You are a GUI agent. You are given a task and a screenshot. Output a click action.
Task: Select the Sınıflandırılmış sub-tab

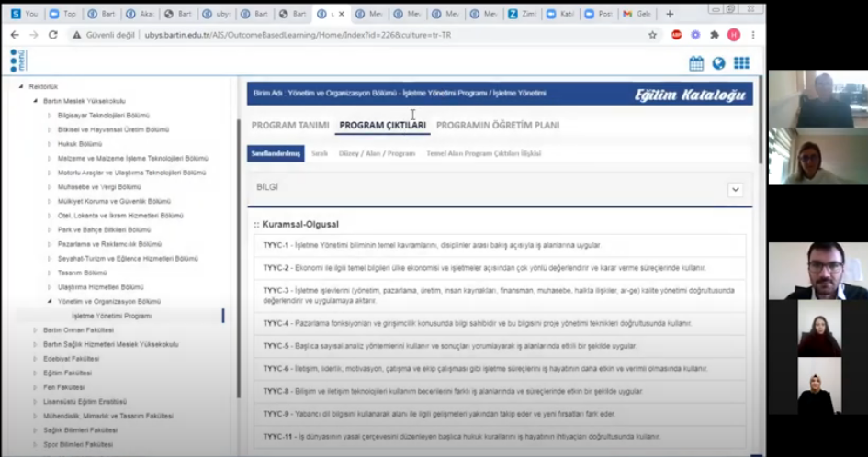coord(276,153)
